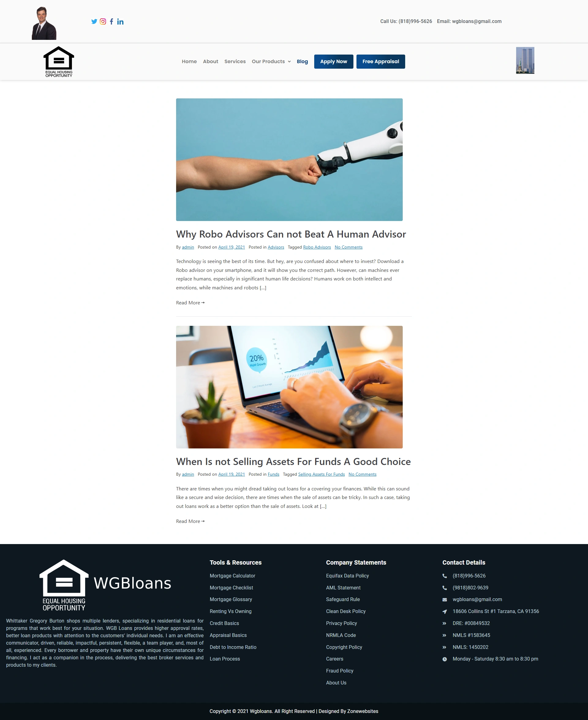
Task: Click the building thumbnail image top right
Action: click(525, 60)
